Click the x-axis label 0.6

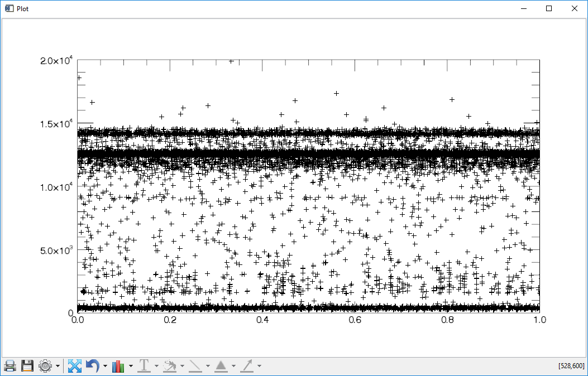(x=355, y=320)
